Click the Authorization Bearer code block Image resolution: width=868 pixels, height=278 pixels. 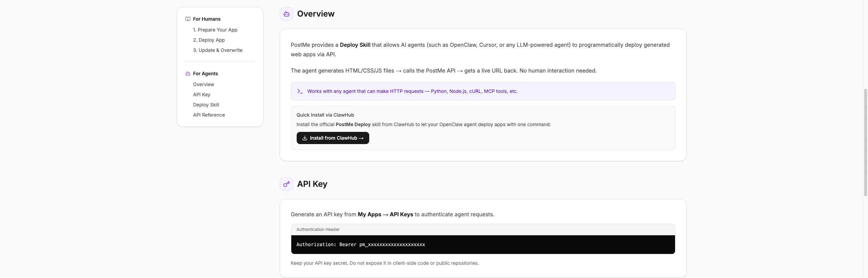pyautogui.click(x=483, y=244)
